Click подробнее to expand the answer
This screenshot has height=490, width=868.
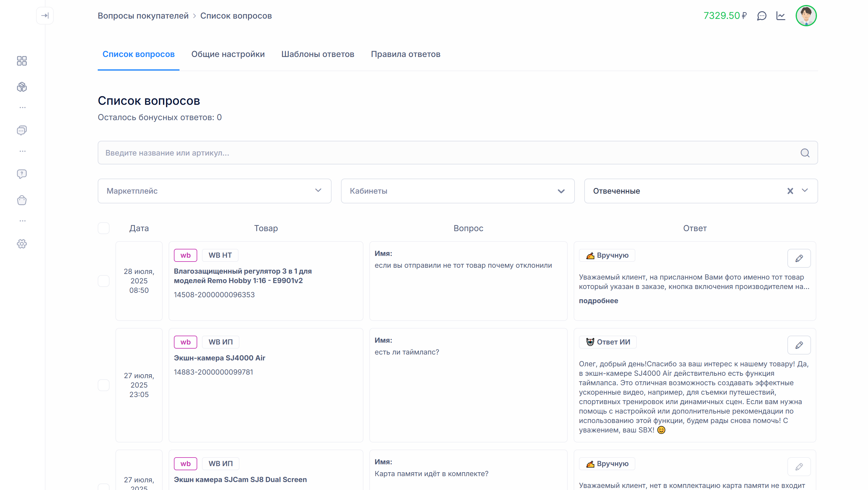pyautogui.click(x=598, y=300)
